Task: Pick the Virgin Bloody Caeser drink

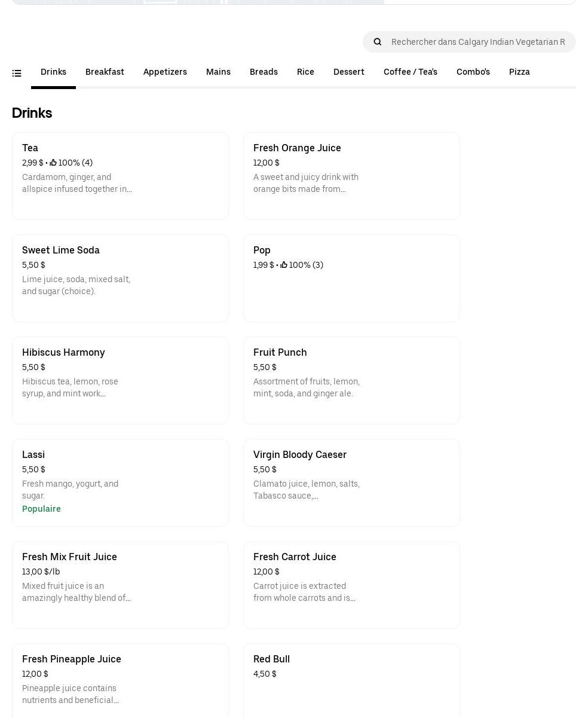Action: [x=351, y=482]
